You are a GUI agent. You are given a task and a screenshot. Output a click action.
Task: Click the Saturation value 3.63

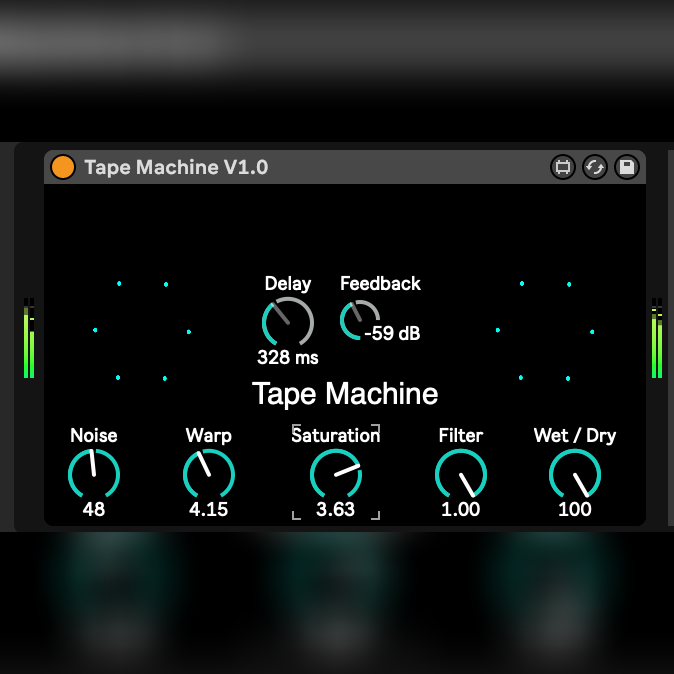click(x=336, y=510)
